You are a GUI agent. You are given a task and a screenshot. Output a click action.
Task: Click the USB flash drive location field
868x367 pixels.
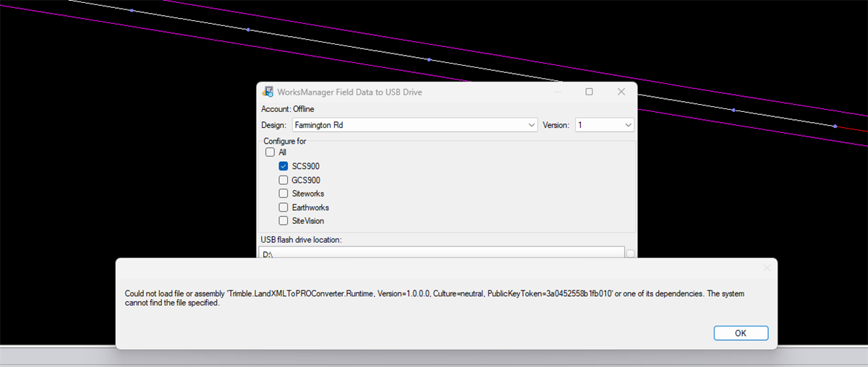tap(441, 253)
